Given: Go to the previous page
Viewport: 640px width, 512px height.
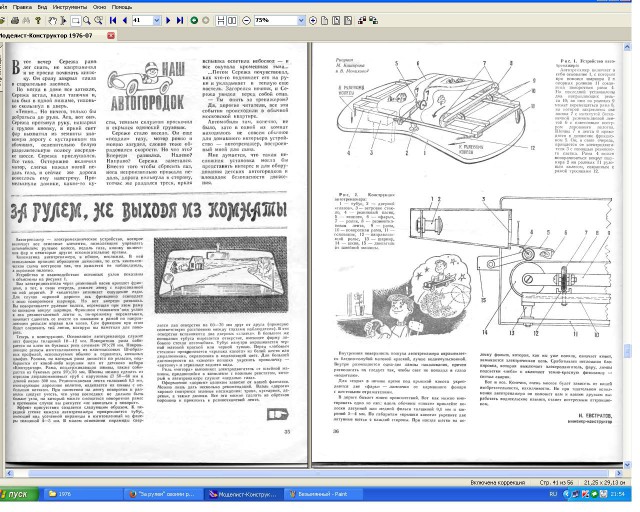Looking at the screenshot, I should 125,20.
